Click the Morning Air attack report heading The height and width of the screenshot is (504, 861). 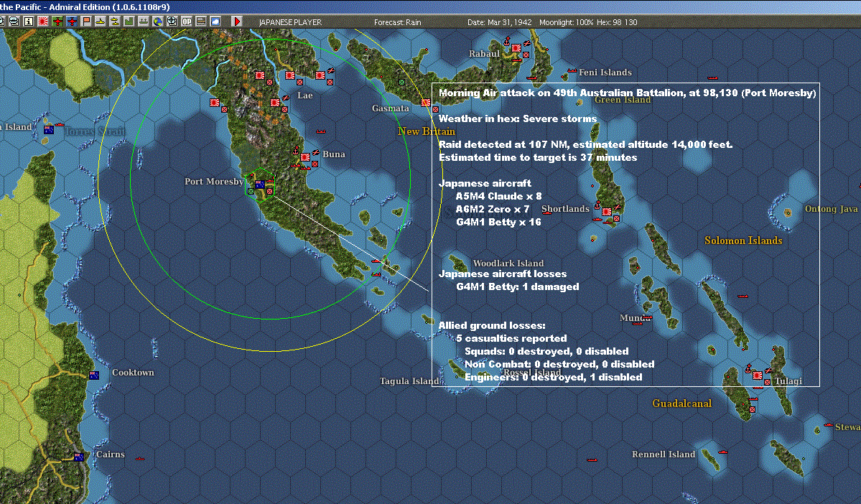627,93
